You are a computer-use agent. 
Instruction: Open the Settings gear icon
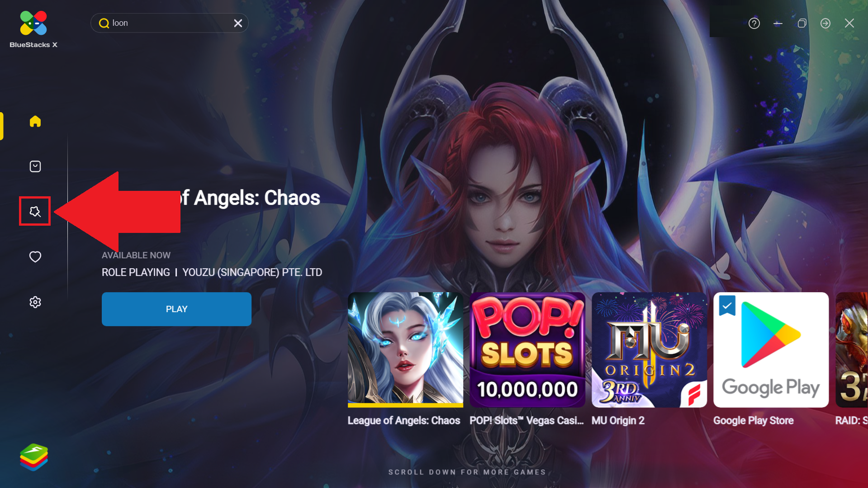[x=35, y=302]
